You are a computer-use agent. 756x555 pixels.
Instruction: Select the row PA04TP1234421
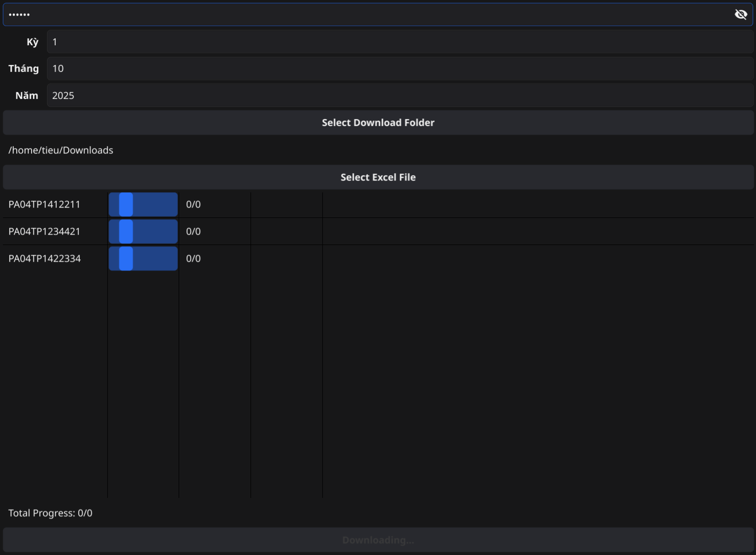pos(44,231)
